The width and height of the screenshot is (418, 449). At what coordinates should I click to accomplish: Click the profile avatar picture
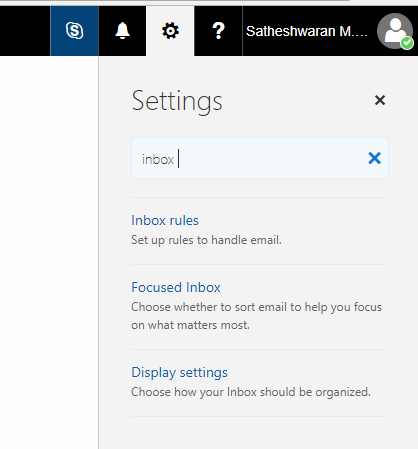tap(395, 31)
